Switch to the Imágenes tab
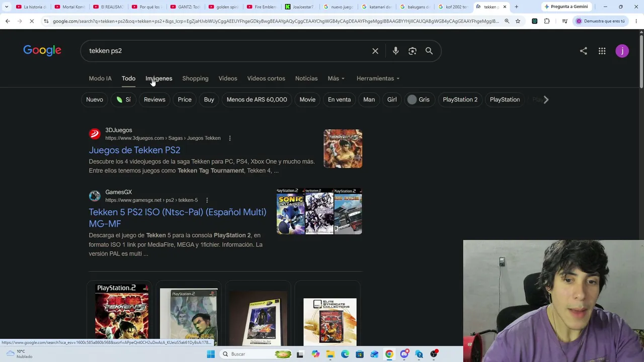644x362 pixels. click(x=159, y=78)
